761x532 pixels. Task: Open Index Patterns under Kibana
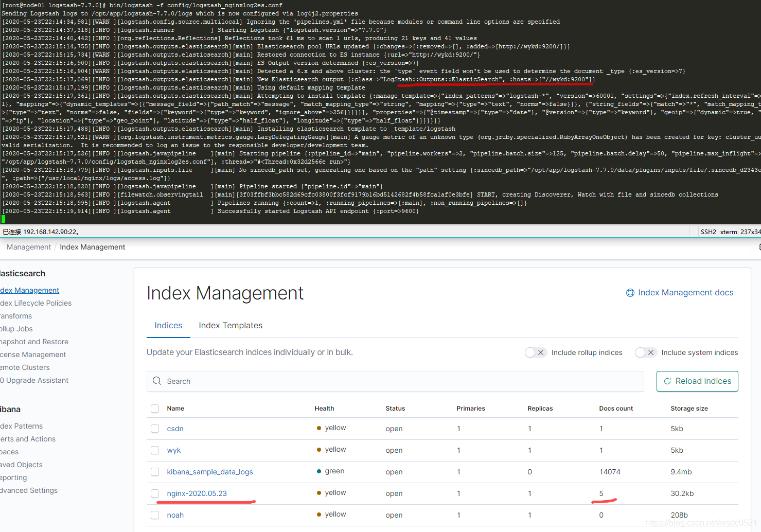(22, 426)
